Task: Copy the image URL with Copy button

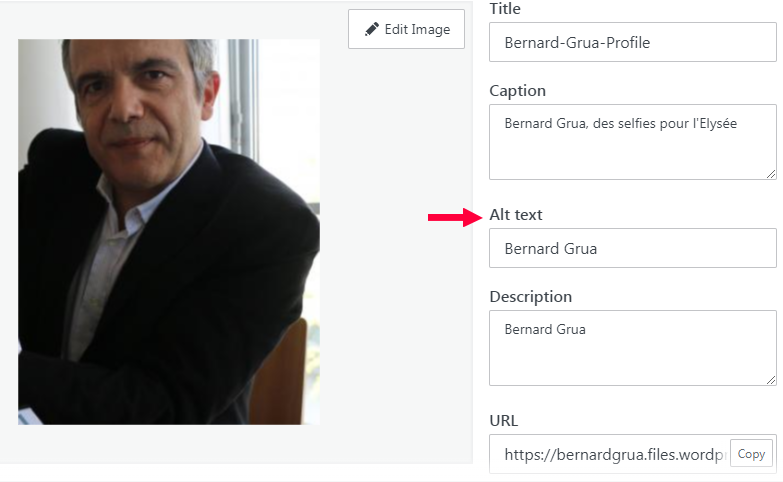Action: coord(751,454)
